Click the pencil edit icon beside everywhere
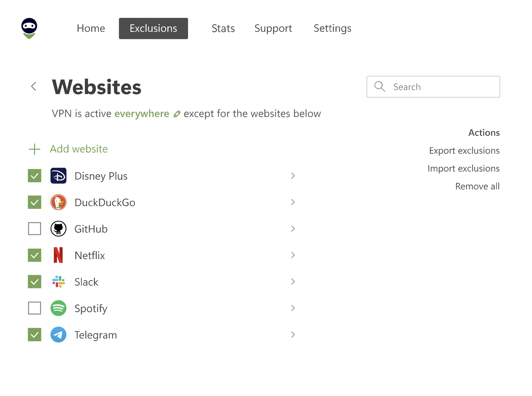The height and width of the screenshot is (396, 532). pos(177,114)
